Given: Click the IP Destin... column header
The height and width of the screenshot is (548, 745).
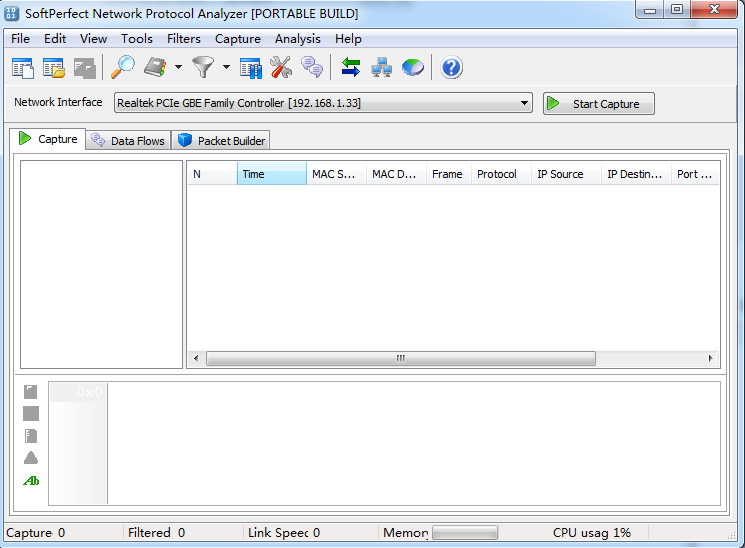Looking at the screenshot, I should (636, 174).
